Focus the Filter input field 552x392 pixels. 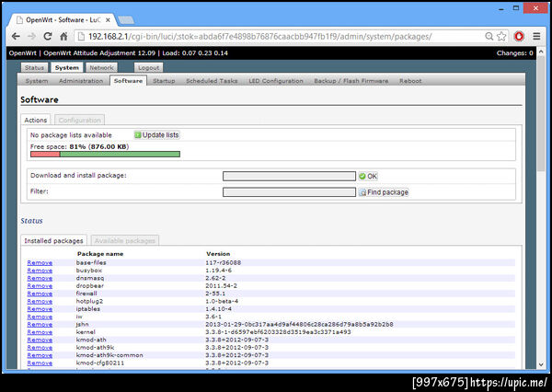[289, 192]
